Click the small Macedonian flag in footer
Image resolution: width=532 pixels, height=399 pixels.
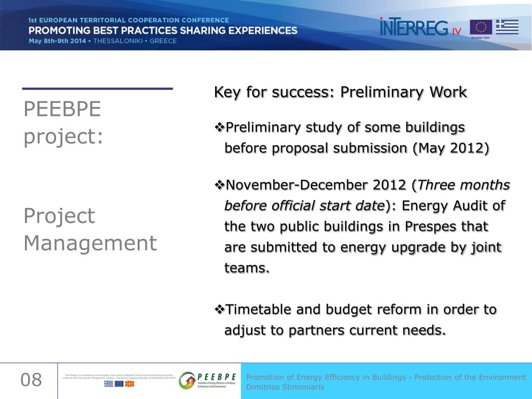click(129, 384)
